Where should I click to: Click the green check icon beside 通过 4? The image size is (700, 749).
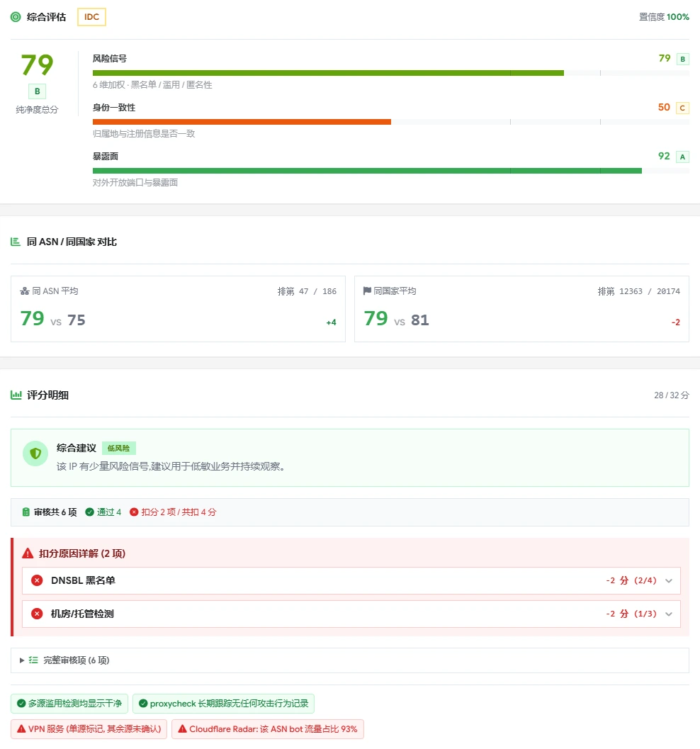[x=89, y=512]
